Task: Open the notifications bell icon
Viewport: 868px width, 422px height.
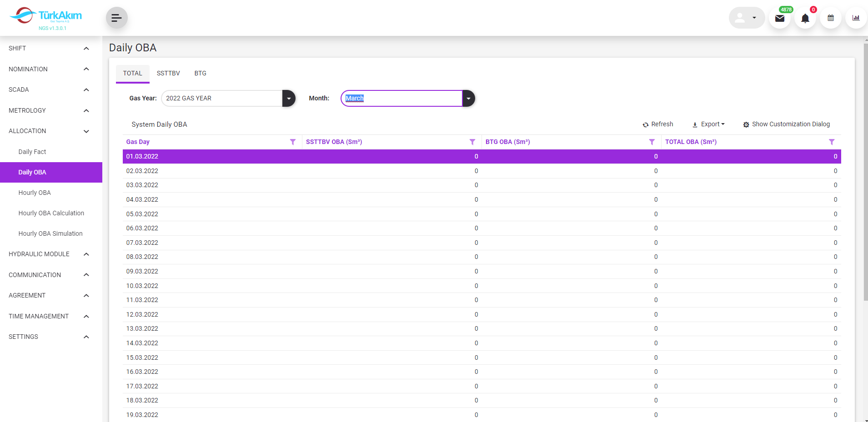Action: tap(805, 18)
